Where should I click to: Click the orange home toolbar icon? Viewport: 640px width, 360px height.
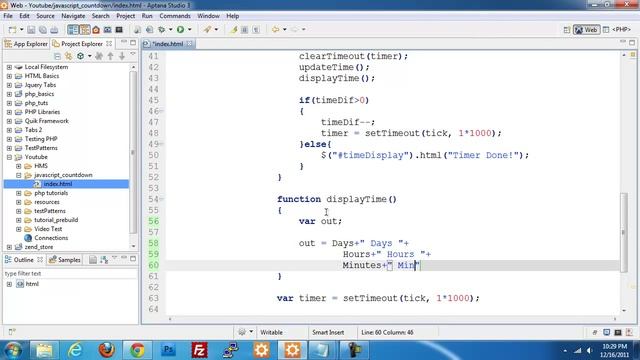(x=96, y=30)
